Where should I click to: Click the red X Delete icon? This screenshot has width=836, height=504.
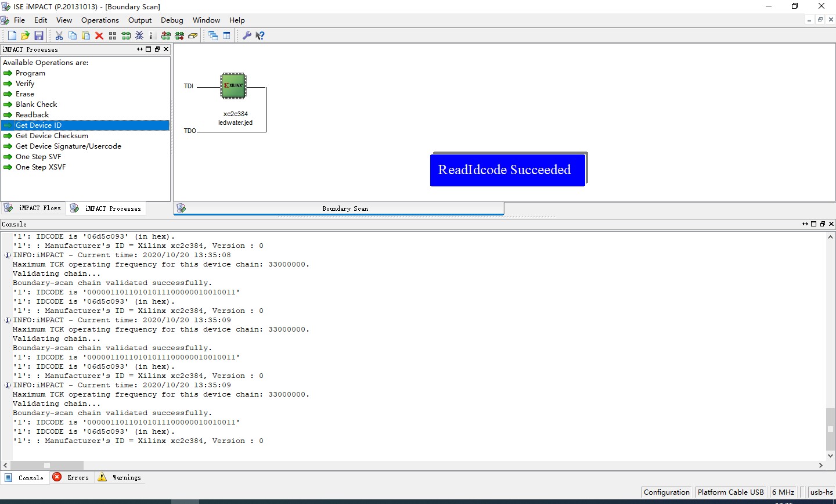coord(99,35)
